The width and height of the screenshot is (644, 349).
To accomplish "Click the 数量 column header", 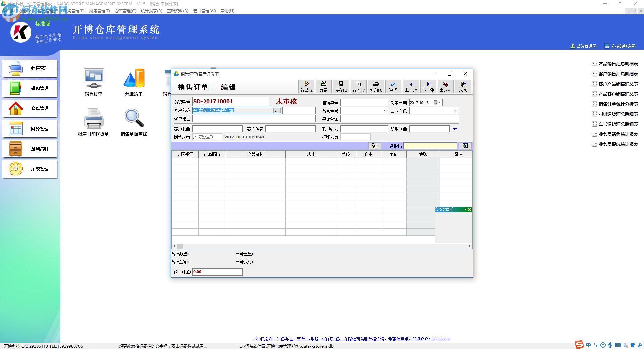I will tap(369, 154).
